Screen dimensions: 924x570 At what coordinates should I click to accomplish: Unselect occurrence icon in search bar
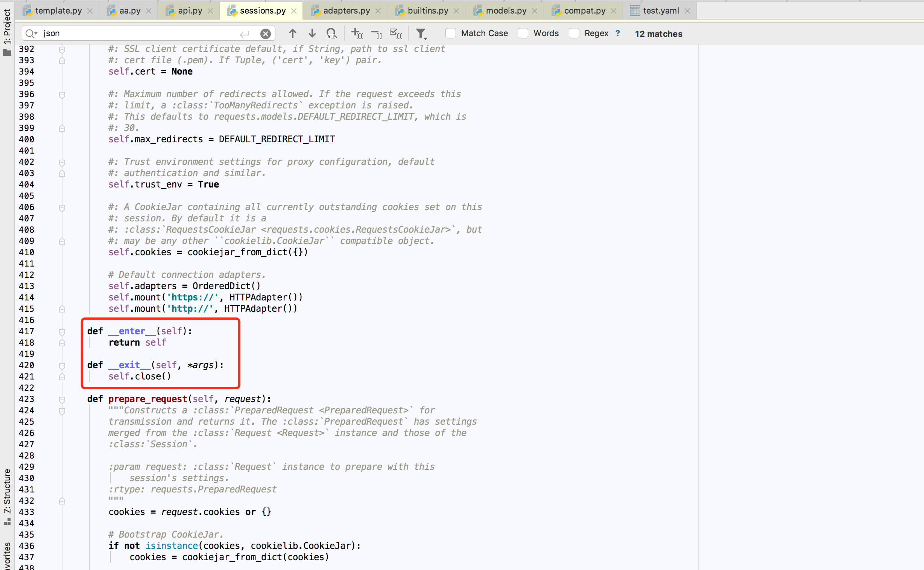point(376,34)
